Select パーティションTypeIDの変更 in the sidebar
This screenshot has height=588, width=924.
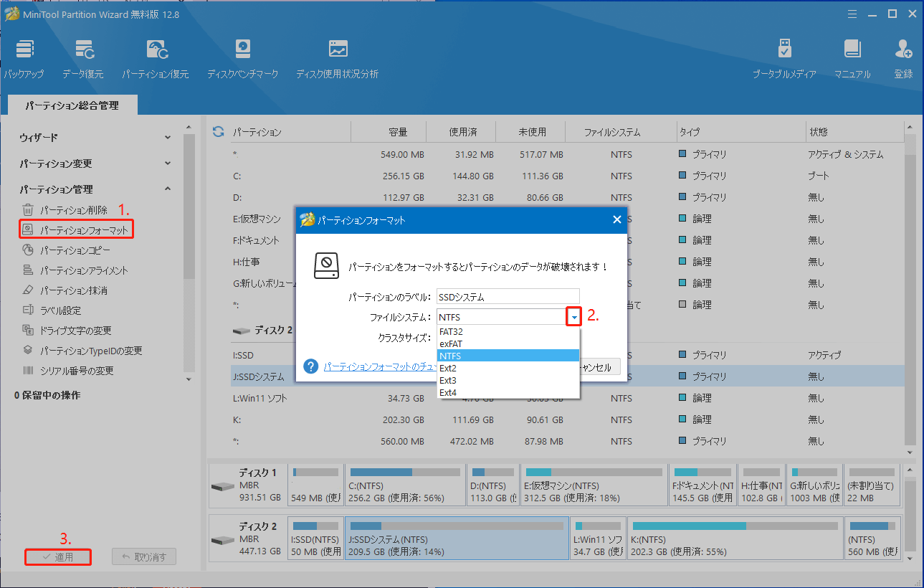pyautogui.click(x=82, y=351)
